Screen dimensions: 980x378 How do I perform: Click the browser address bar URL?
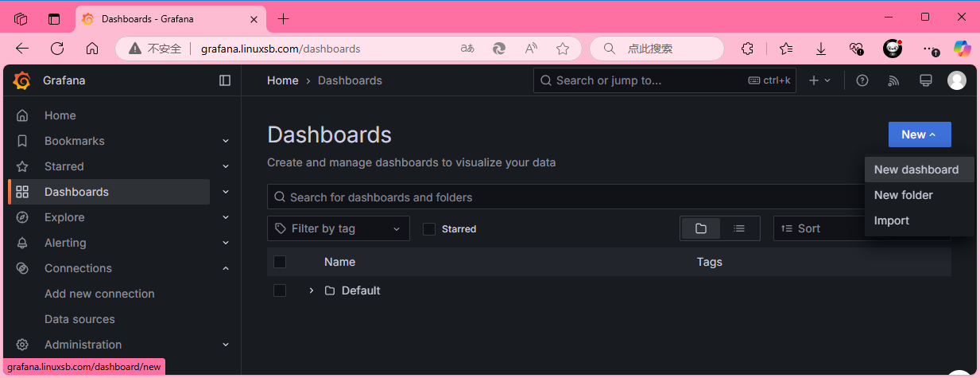pos(281,49)
